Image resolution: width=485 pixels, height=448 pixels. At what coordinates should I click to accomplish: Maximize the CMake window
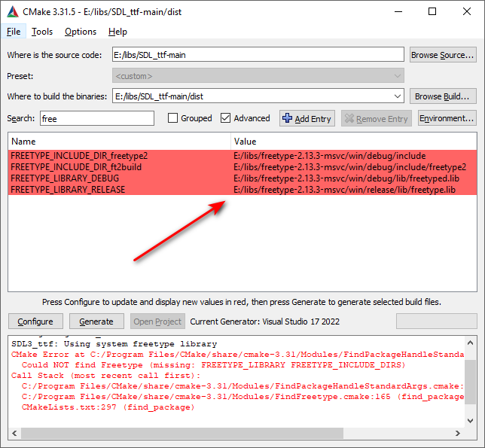click(432, 12)
